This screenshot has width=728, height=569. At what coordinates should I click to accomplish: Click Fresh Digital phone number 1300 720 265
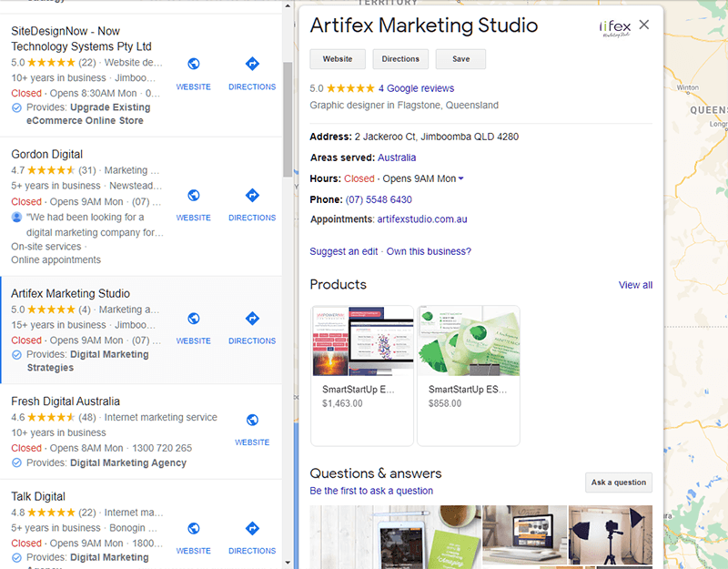point(162,448)
